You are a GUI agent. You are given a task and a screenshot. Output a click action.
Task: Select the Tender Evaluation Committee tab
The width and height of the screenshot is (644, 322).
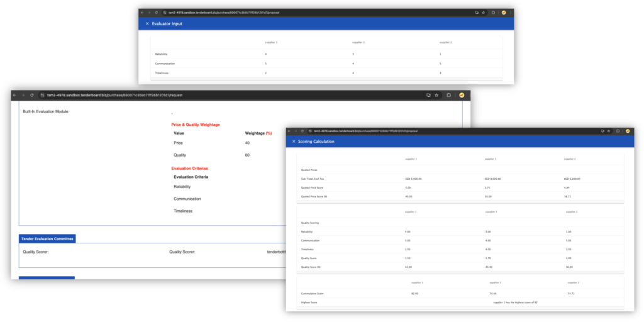(x=47, y=239)
